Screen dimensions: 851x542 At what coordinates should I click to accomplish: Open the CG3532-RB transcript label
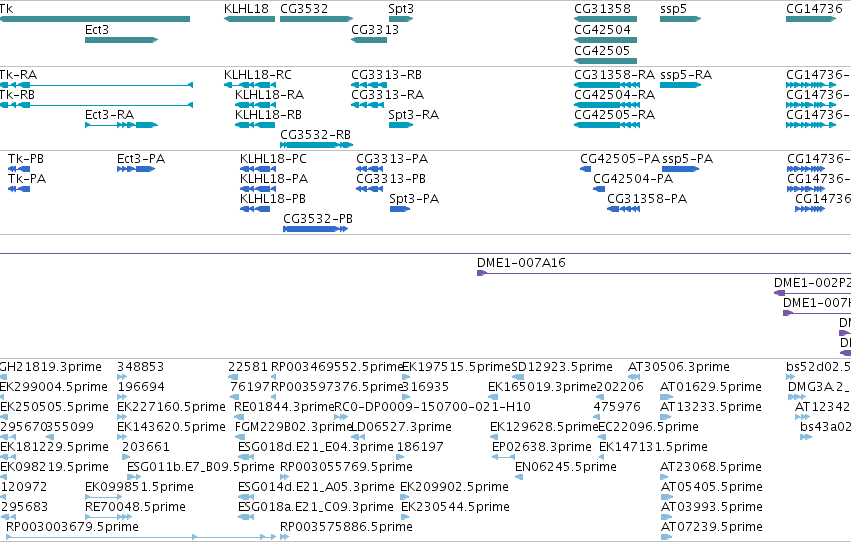coord(315,135)
